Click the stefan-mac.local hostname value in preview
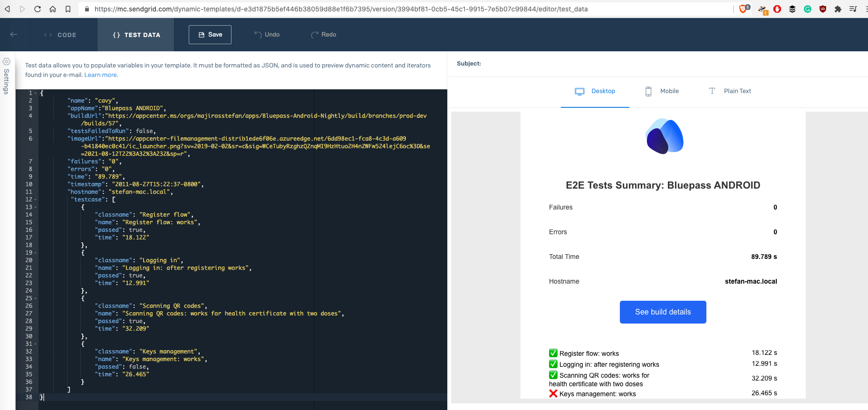The width and height of the screenshot is (868, 410). point(751,281)
